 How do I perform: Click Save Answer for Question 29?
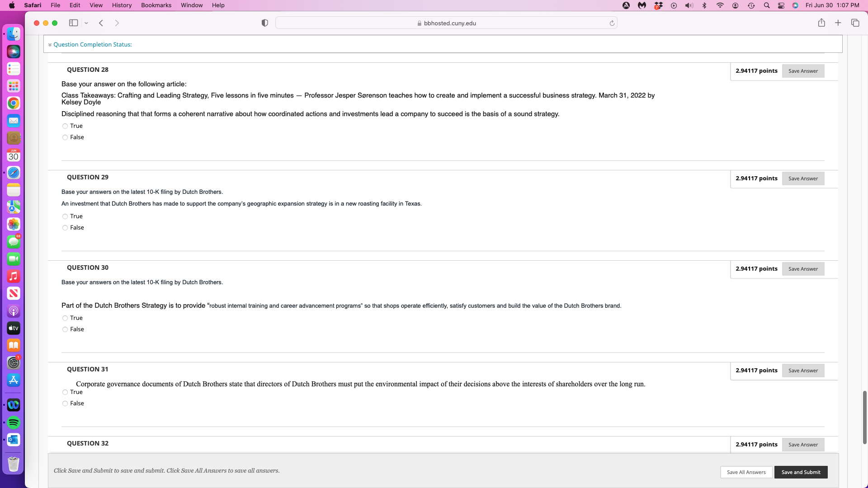coord(803,178)
